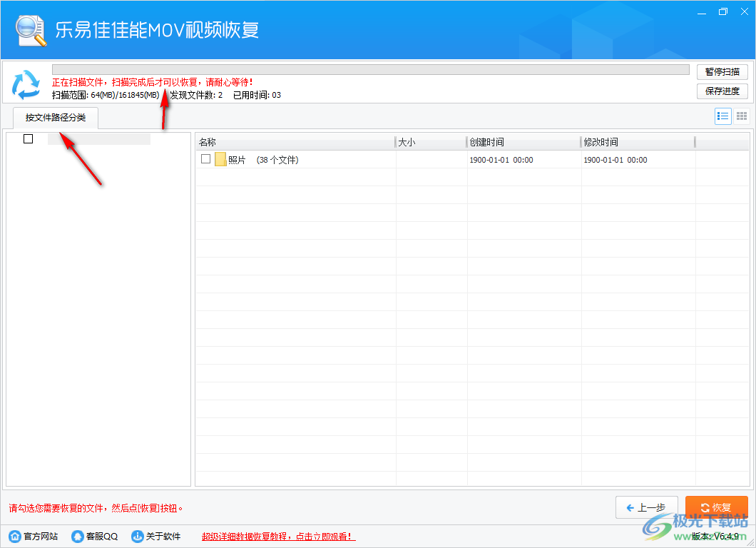
Task: Click the 官方网站 home icon
Action: [x=15, y=536]
